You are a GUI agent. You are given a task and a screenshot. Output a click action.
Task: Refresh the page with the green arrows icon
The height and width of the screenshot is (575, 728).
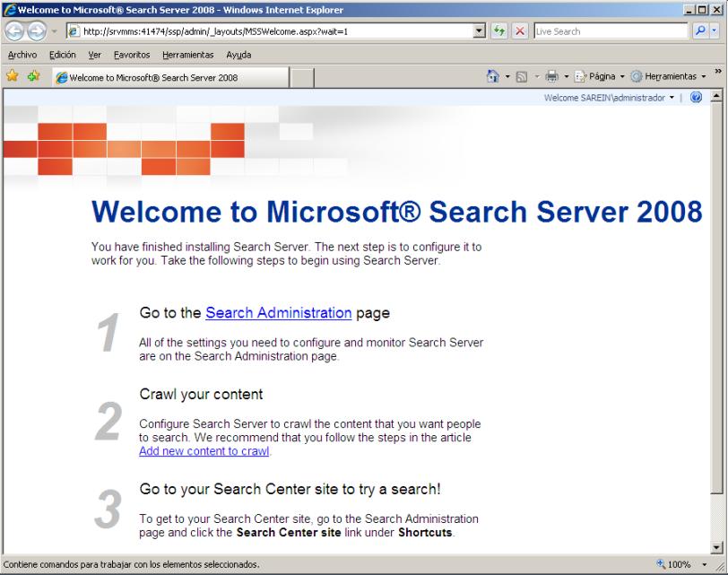point(499,31)
